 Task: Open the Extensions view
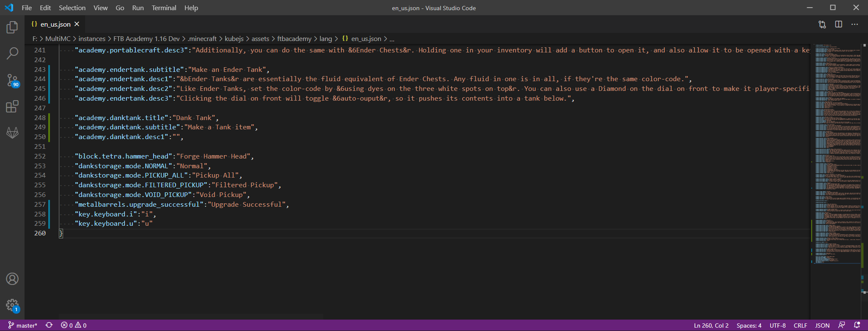pos(12,106)
